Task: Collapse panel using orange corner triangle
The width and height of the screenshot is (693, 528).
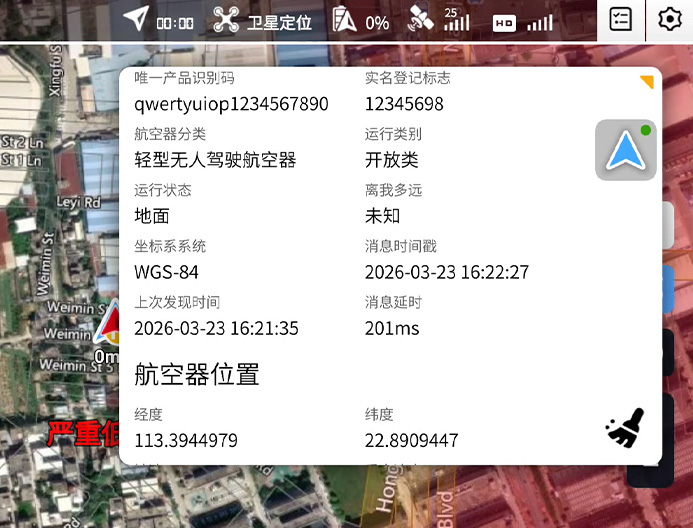Action: click(x=647, y=81)
